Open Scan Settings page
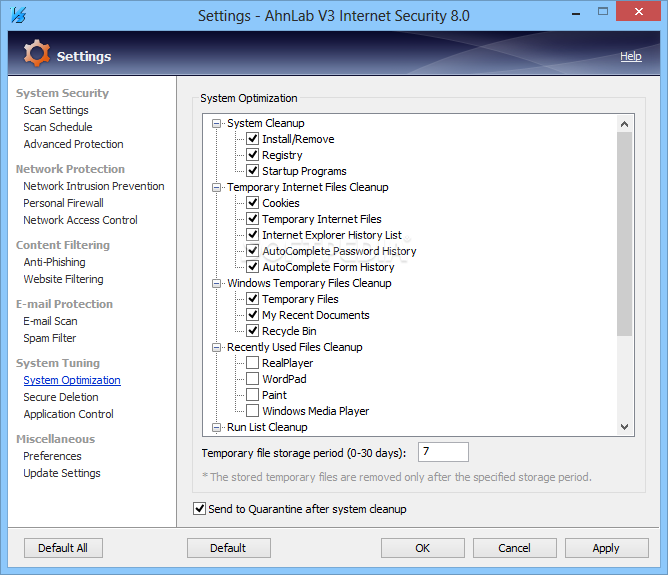This screenshot has width=668, height=575. (56, 110)
